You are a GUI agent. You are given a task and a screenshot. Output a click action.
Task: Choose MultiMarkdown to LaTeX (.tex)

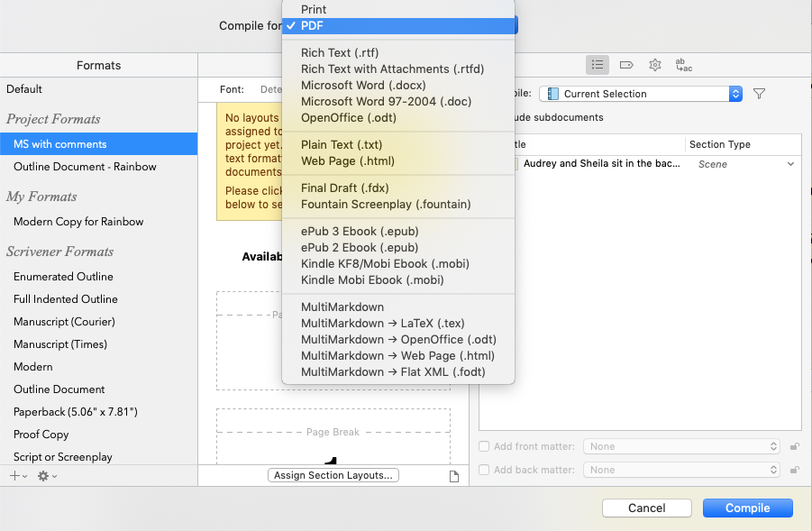pyautogui.click(x=398, y=324)
